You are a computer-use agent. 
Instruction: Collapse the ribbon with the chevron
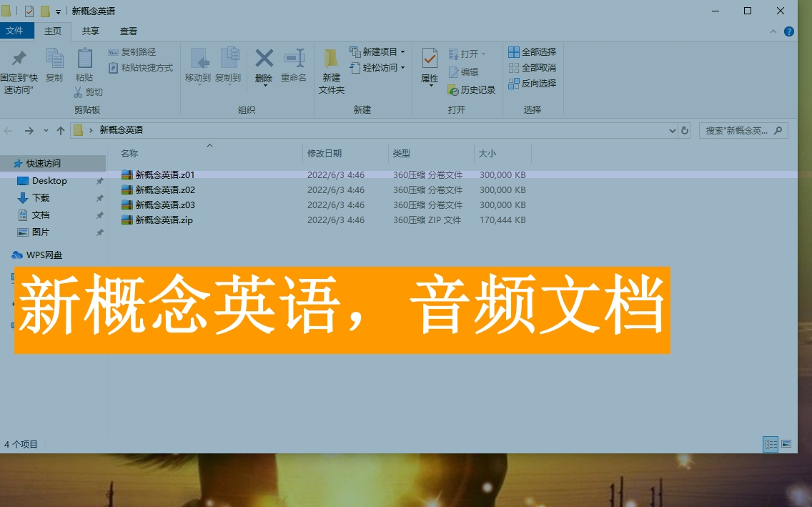click(773, 31)
